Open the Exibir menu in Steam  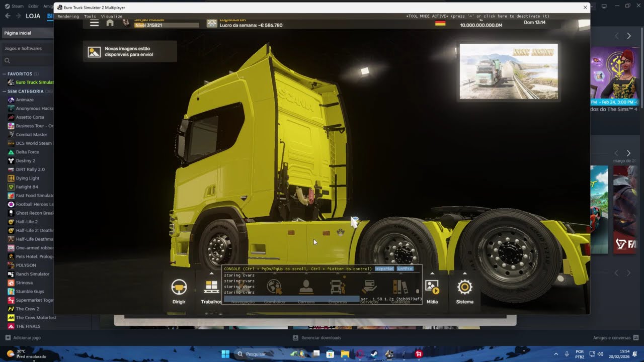[x=33, y=6]
